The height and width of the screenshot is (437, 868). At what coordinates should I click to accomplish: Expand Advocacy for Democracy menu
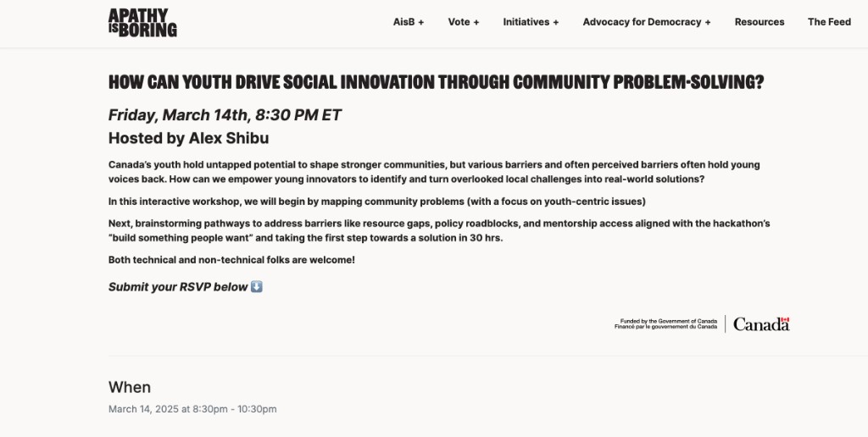pos(647,22)
